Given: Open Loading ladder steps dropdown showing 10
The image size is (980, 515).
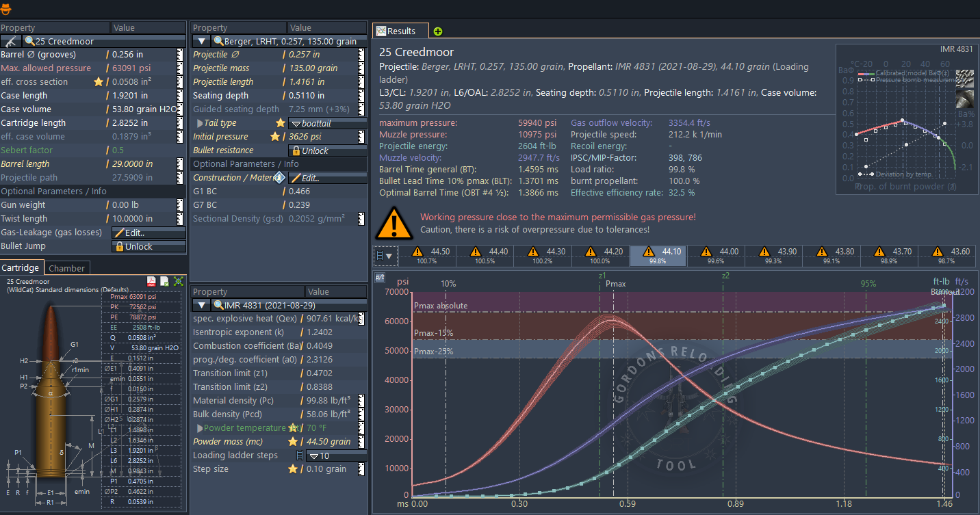Looking at the screenshot, I should tap(336, 455).
